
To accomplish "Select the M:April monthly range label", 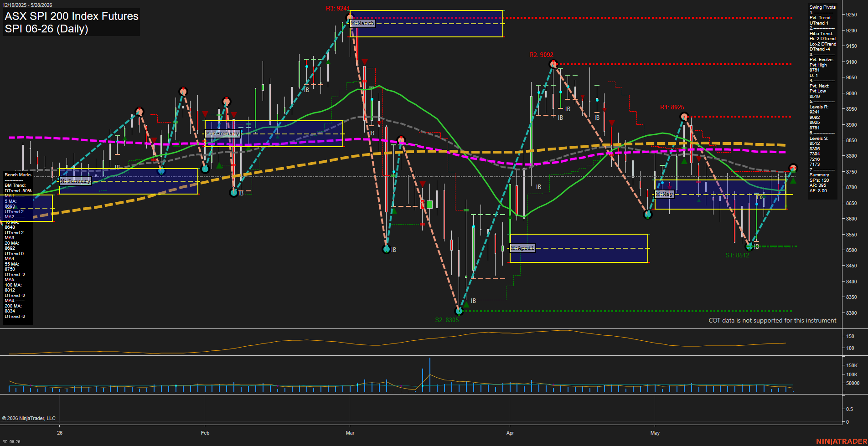I will pos(522,248).
